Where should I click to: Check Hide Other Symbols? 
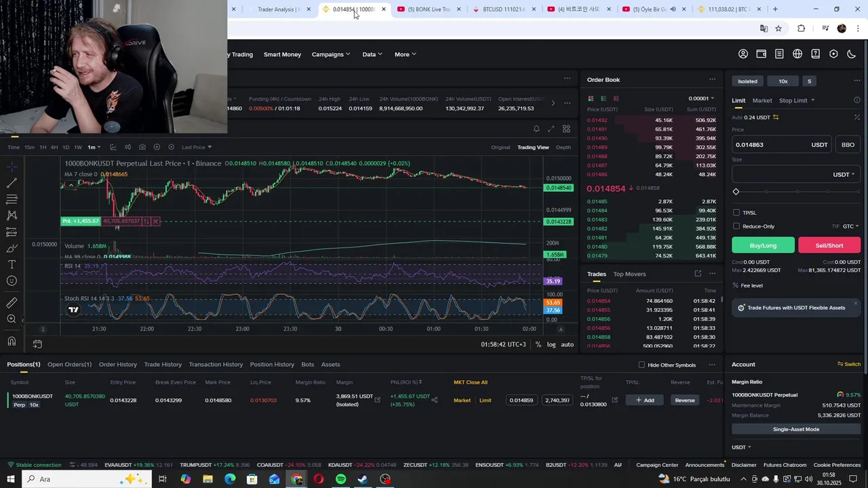(x=642, y=365)
